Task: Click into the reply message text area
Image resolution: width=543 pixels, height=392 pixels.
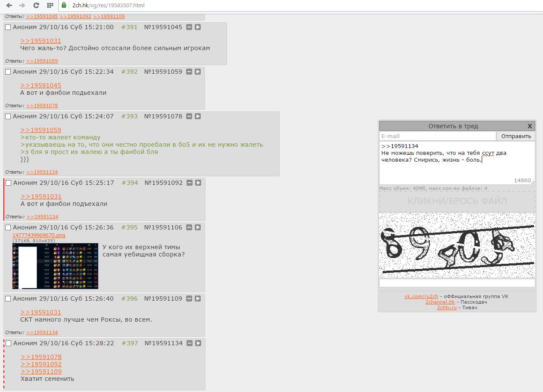Action: [x=457, y=163]
